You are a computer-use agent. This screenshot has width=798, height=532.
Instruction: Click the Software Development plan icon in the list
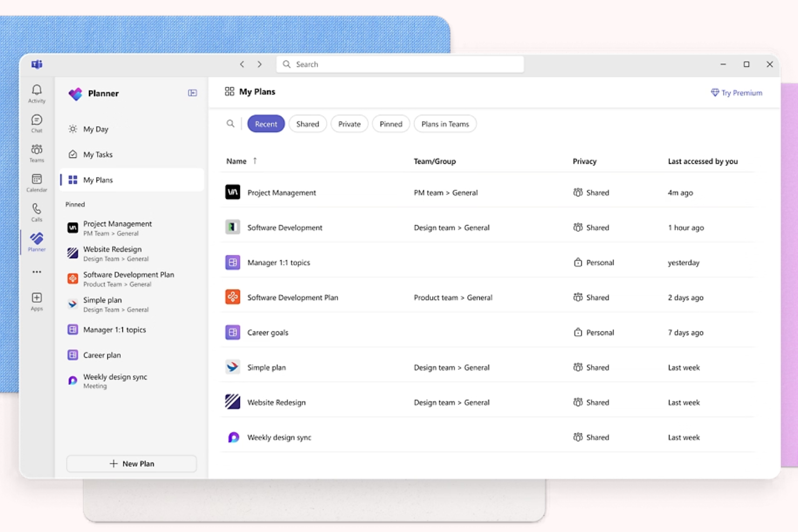pyautogui.click(x=232, y=227)
